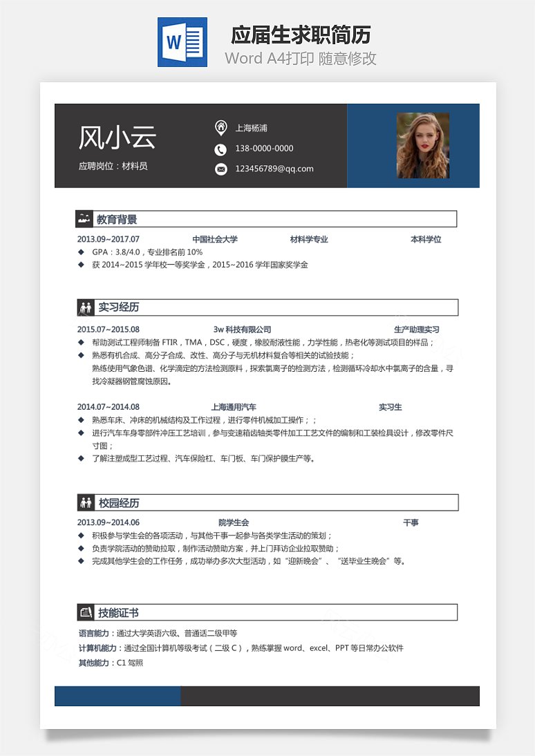The width and height of the screenshot is (535, 756).
Task: Click the 校园经历 heading
Action: (119, 503)
